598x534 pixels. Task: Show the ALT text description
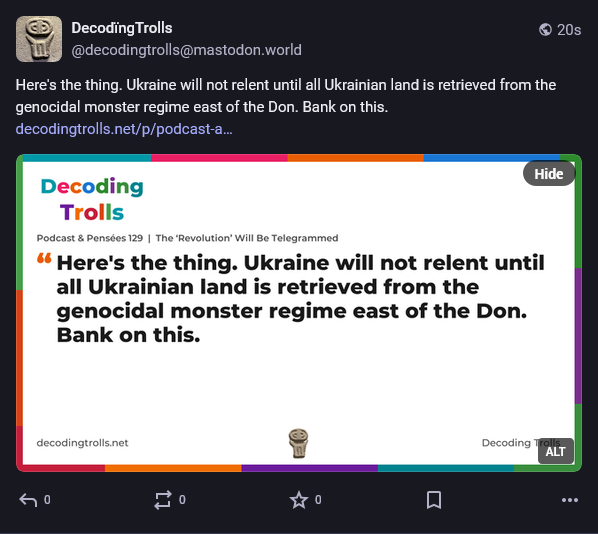[555, 452]
